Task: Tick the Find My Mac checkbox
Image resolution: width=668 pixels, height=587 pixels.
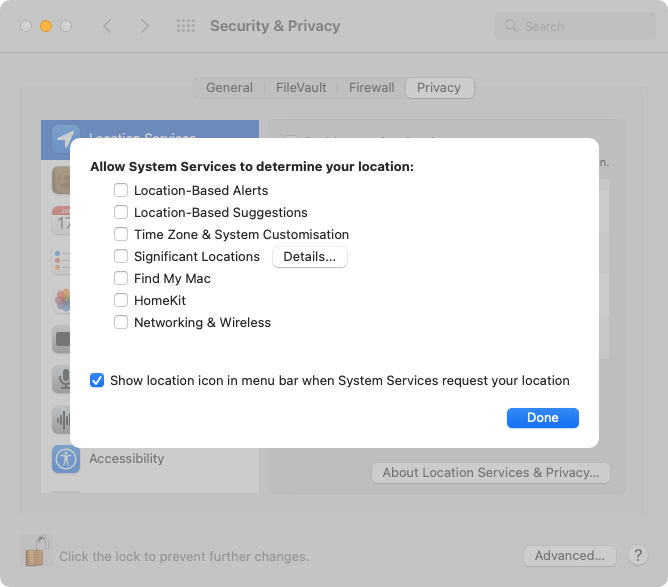Action: click(121, 278)
